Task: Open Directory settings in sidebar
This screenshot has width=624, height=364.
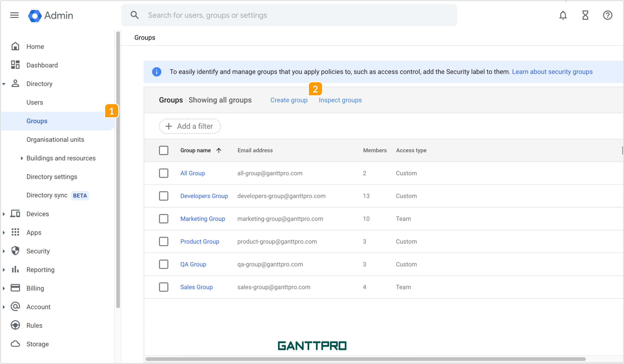Action: point(52,177)
